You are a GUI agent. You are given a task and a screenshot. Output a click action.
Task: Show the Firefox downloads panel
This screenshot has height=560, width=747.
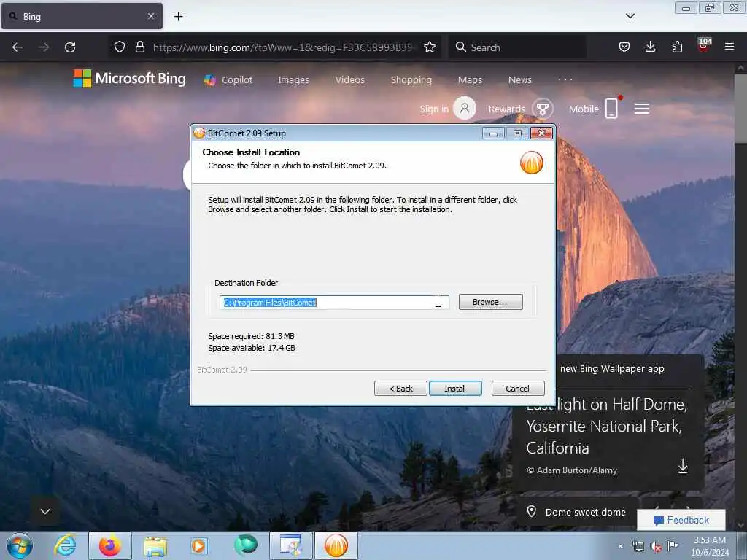[x=650, y=47]
